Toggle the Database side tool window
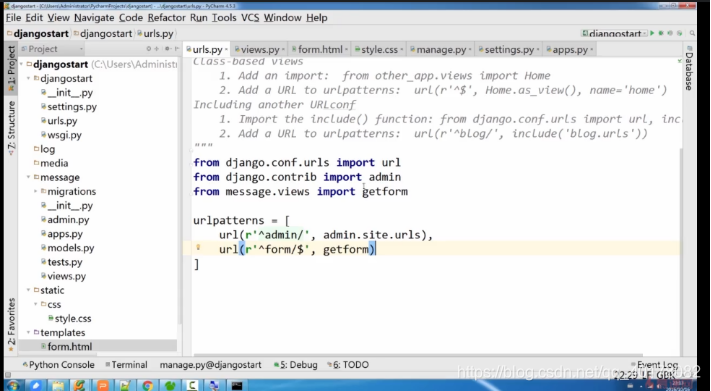Image resolution: width=711 pixels, height=391 pixels. (x=689, y=68)
